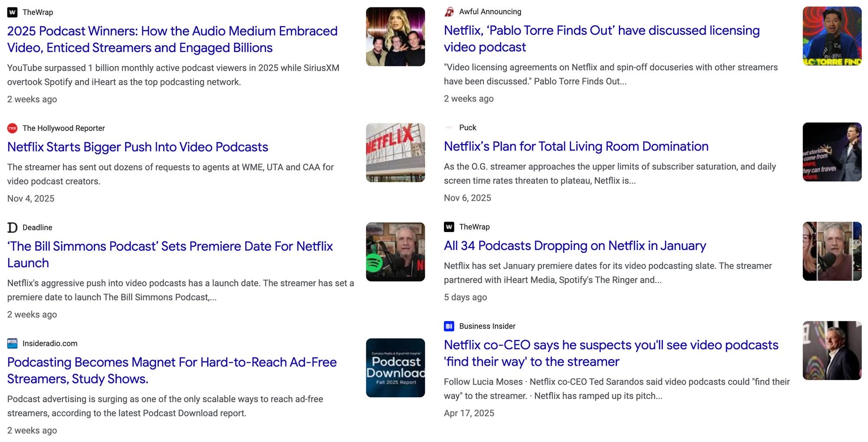The width and height of the screenshot is (868, 442).
Task: Click source name 'The Hollywood Reporter'
Action: coord(64,128)
